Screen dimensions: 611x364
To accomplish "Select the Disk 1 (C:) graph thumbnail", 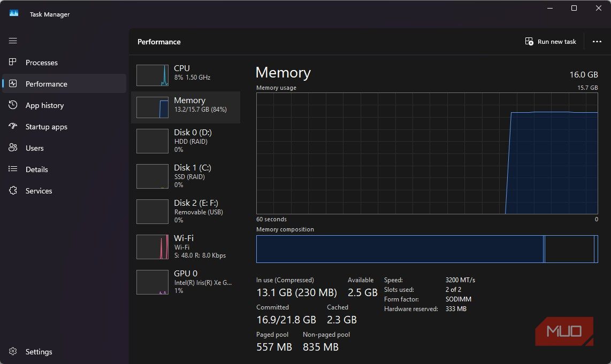I will 152,176.
